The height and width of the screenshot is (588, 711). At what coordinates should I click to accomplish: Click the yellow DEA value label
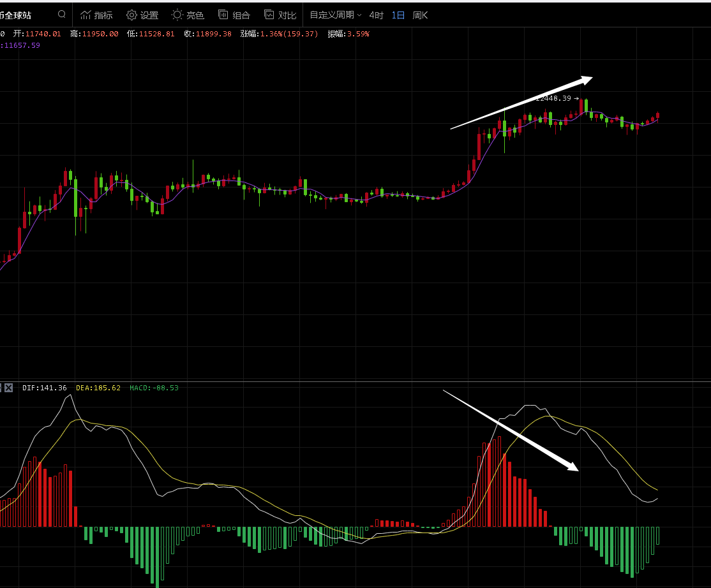click(x=98, y=388)
